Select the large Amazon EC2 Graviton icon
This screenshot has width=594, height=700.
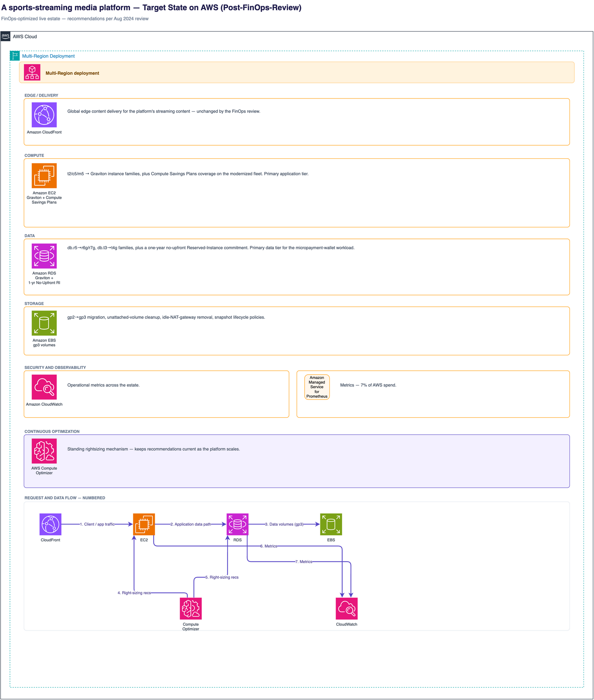[x=44, y=176]
